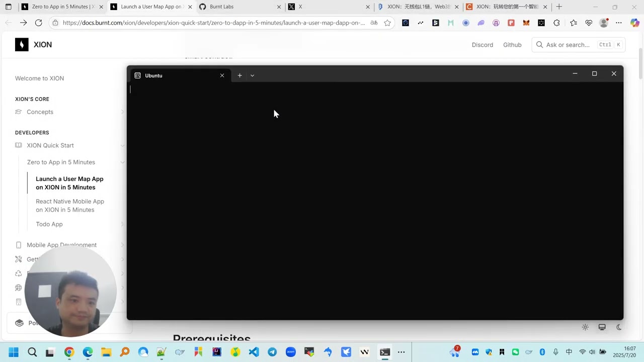The height and width of the screenshot is (362, 644).
Task: Click browser back arrow
Action: click(8, 23)
